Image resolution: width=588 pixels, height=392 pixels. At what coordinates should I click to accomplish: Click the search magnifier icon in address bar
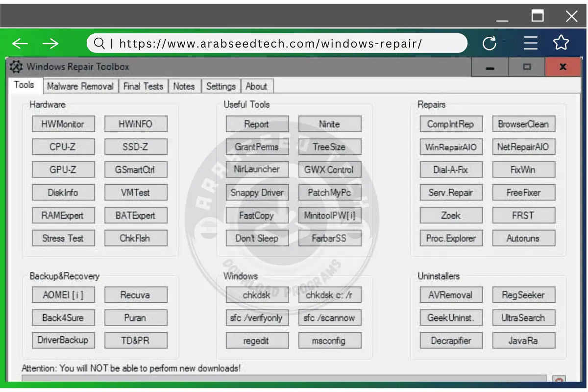click(99, 44)
